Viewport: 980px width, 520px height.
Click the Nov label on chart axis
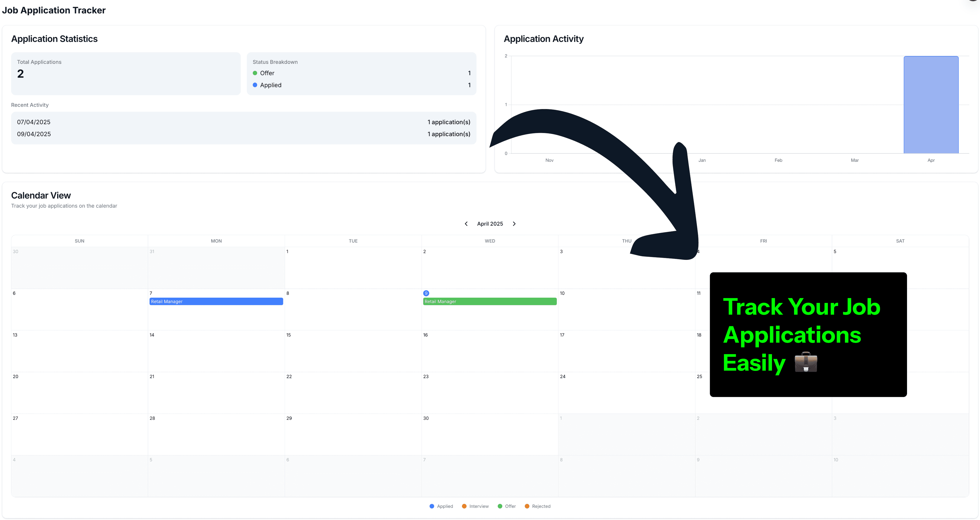(549, 160)
